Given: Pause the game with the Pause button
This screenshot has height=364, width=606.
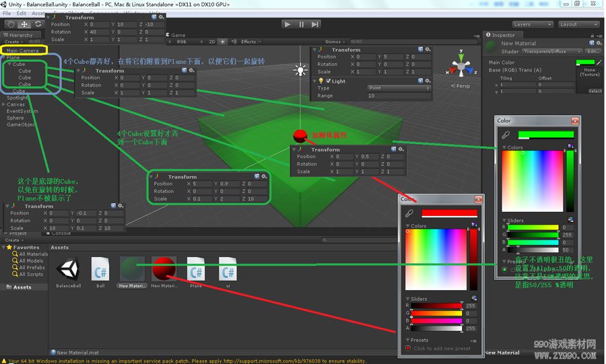Looking at the screenshot, I should pyautogui.click(x=301, y=24).
